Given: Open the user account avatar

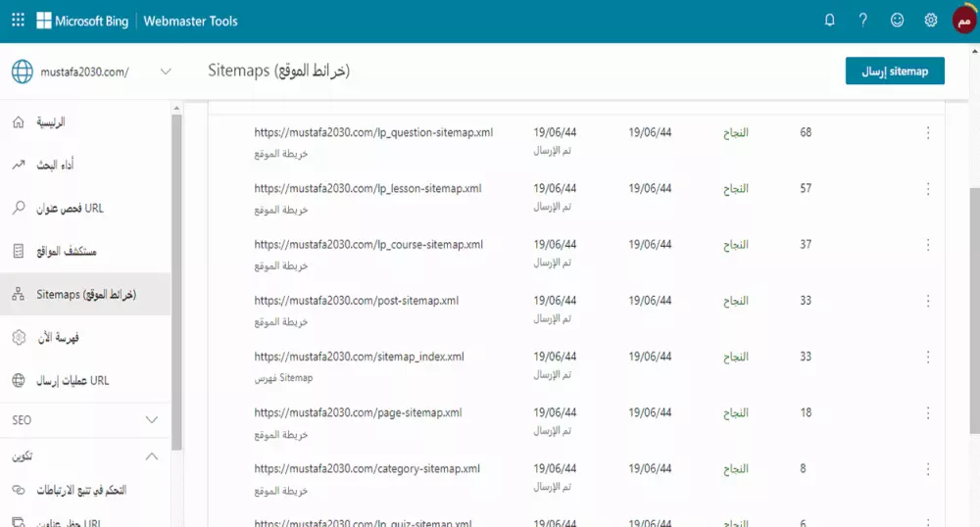Looking at the screenshot, I should [x=963, y=21].
